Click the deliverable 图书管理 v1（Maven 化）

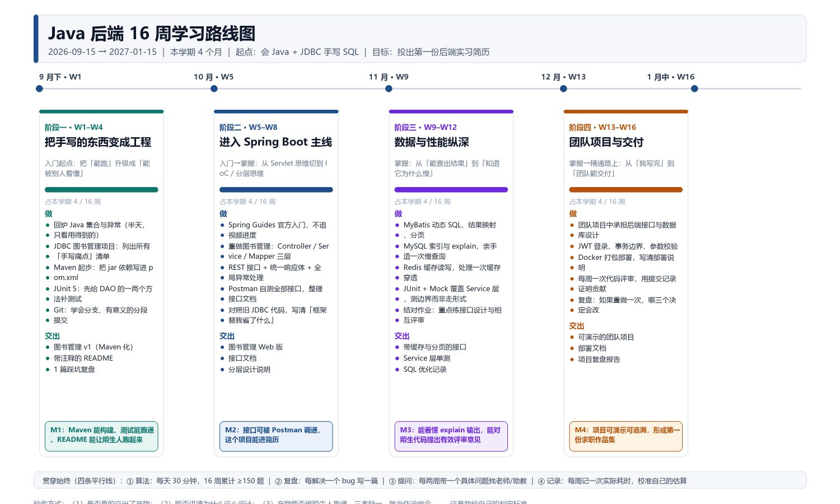click(x=94, y=347)
